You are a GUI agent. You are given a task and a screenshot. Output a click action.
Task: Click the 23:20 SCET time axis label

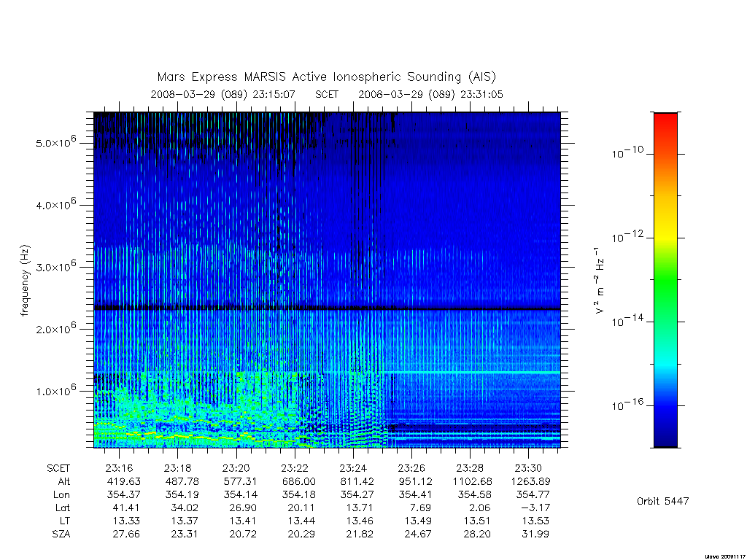pyautogui.click(x=236, y=468)
